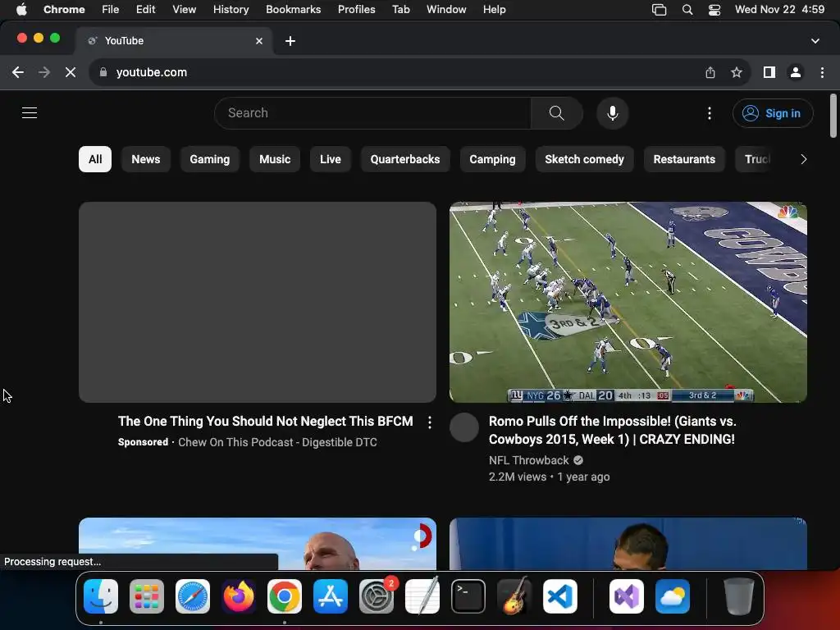Start voice search with microphone icon
This screenshot has height=630, width=840.
(612, 113)
